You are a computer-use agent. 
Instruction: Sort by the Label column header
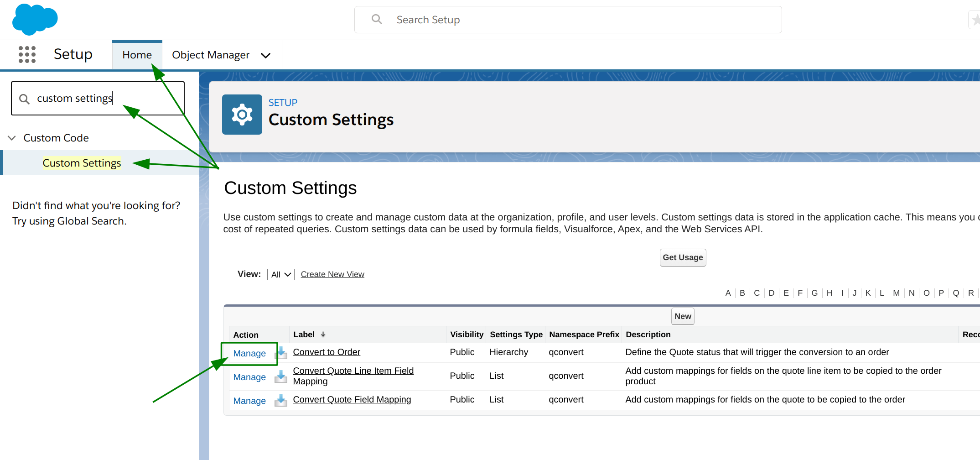[304, 335]
